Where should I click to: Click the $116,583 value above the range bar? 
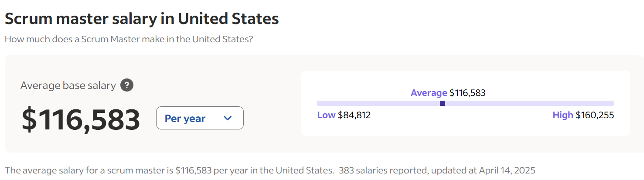[467, 93]
